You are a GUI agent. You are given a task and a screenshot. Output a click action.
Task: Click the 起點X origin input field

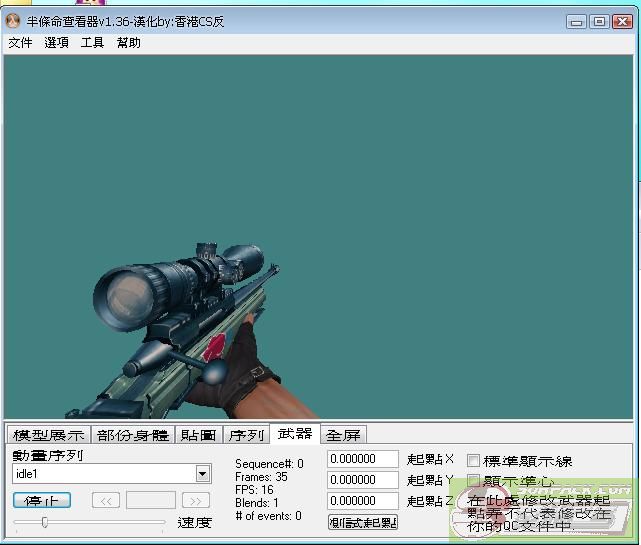coord(363,459)
